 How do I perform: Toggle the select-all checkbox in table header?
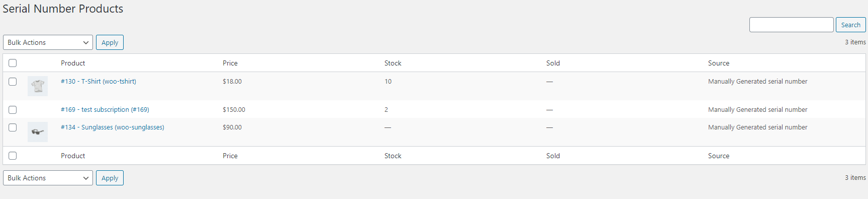(13, 63)
